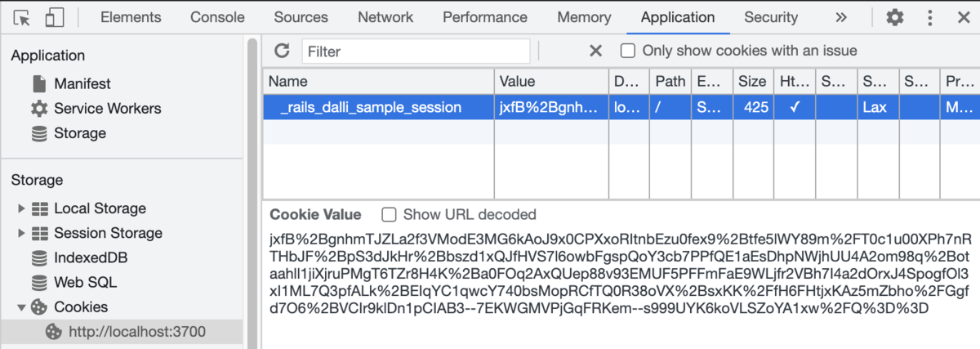Toggle the device toolbar icon
The image size is (980, 349).
55,17
